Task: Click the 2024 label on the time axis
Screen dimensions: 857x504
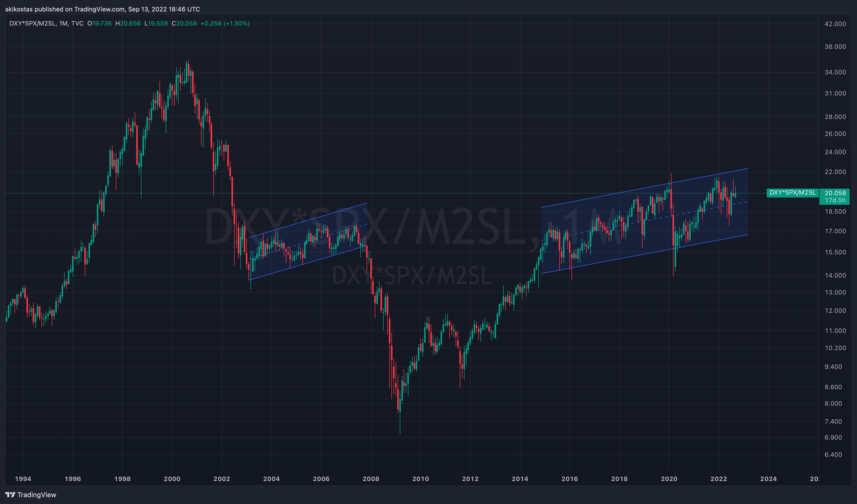Action: pyautogui.click(x=769, y=479)
